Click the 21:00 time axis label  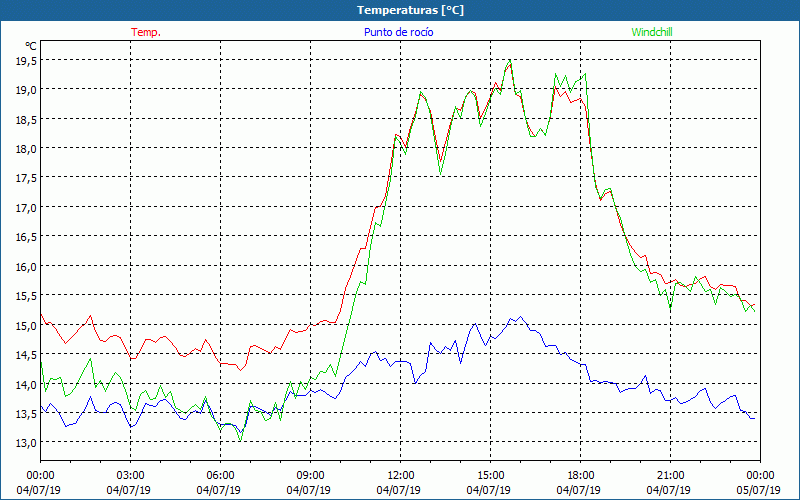670,475
